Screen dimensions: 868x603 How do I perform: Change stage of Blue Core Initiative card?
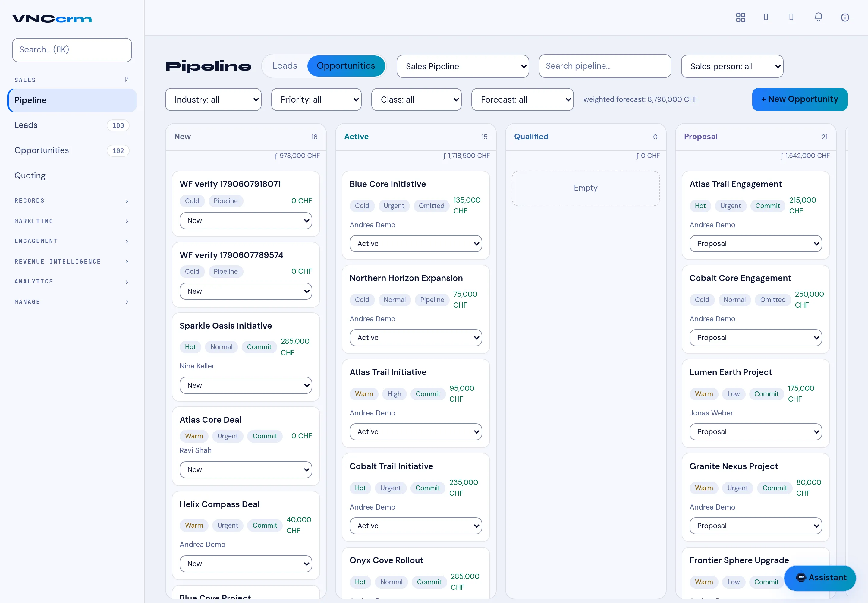[x=416, y=244]
